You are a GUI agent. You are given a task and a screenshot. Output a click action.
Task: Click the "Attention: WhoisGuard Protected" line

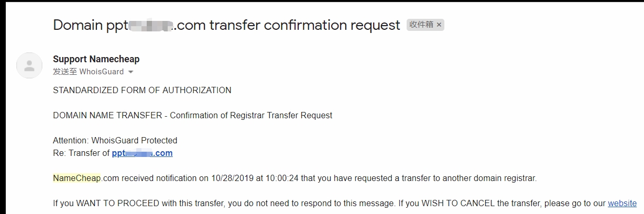[115, 141]
